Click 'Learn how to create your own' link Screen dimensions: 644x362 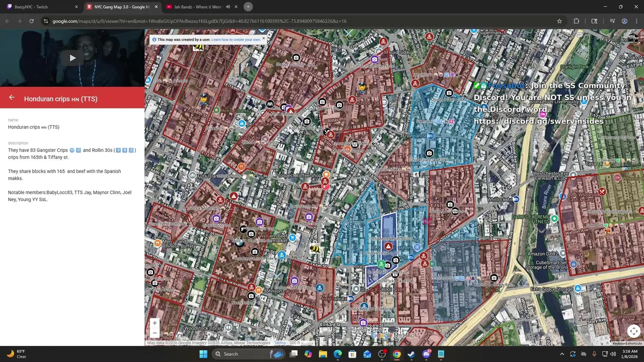(x=236, y=40)
